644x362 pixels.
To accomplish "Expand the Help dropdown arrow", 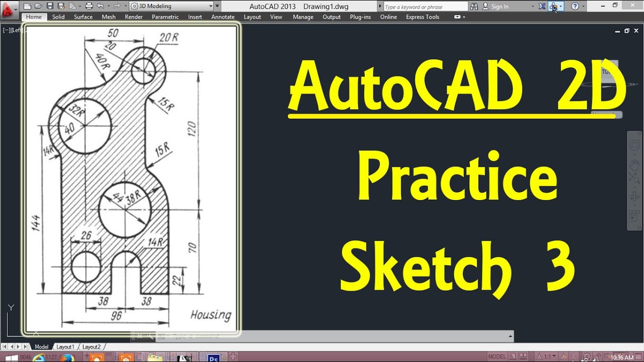I will click(583, 7).
